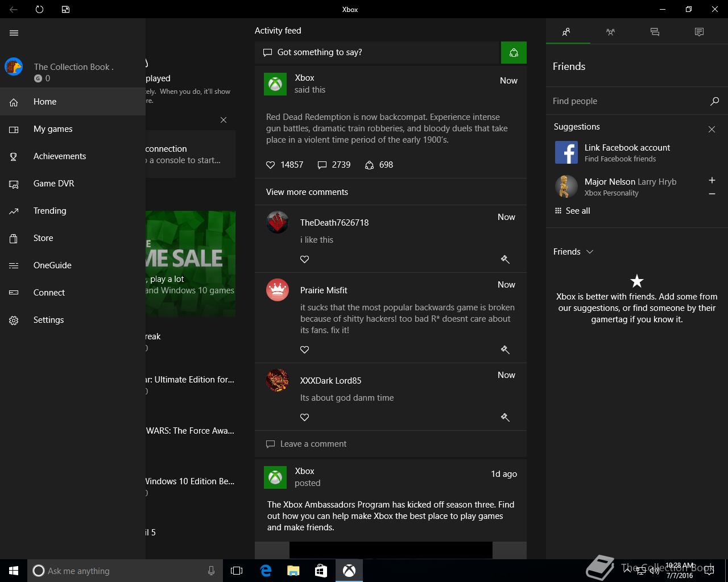Launch Microsoft Edge from taskbar
The width and height of the screenshot is (728, 582).
click(266, 571)
